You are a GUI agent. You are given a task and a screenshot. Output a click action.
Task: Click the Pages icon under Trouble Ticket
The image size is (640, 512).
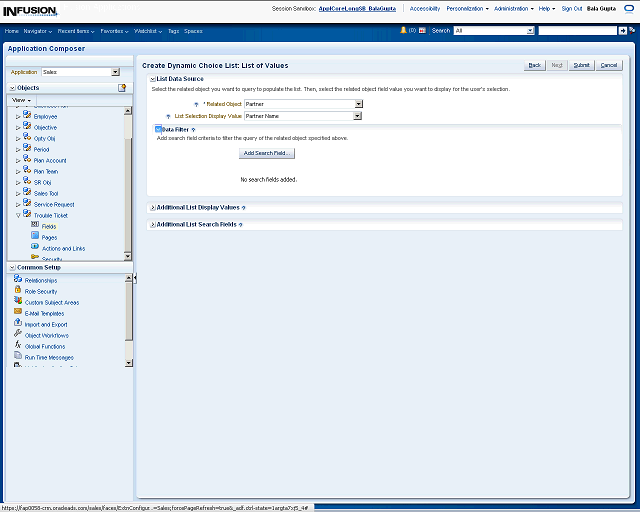click(x=35, y=237)
